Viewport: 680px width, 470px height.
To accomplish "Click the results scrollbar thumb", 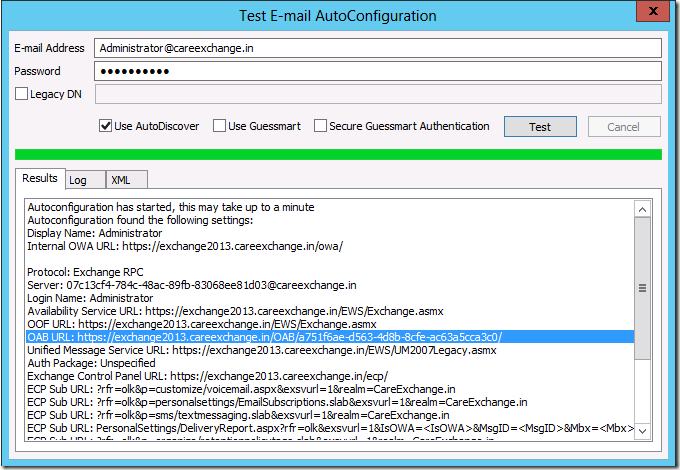I will pos(642,288).
